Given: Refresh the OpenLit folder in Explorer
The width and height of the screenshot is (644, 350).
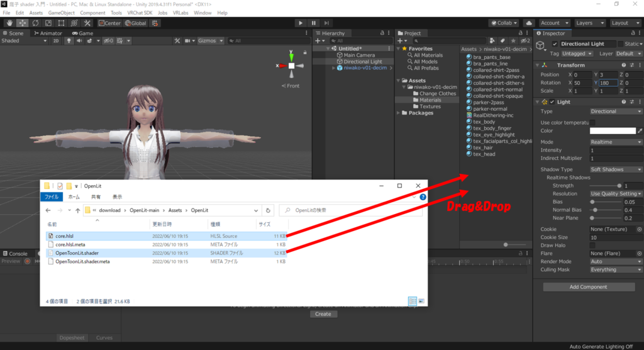Looking at the screenshot, I should (269, 210).
